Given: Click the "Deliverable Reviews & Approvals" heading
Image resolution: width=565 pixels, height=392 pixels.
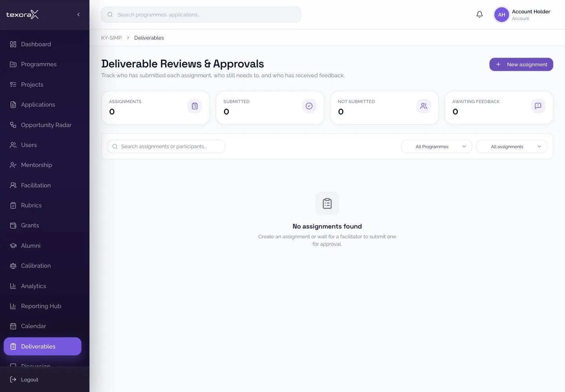Looking at the screenshot, I should click(182, 64).
